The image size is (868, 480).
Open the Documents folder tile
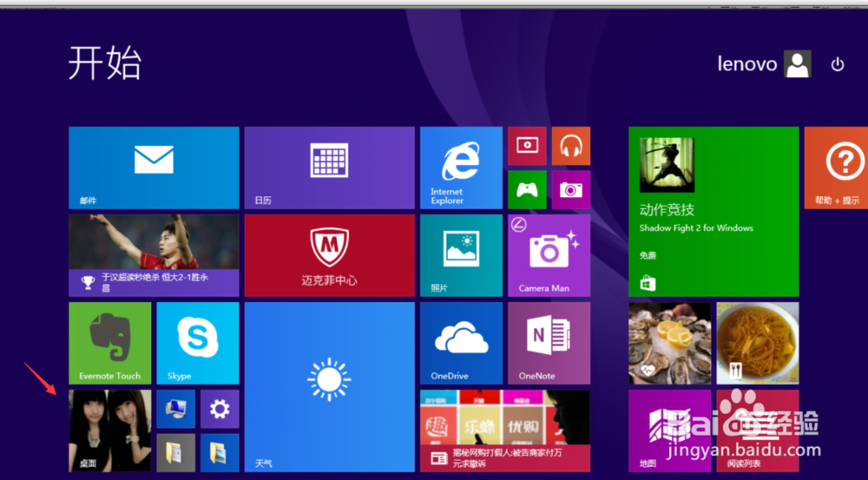point(176,453)
